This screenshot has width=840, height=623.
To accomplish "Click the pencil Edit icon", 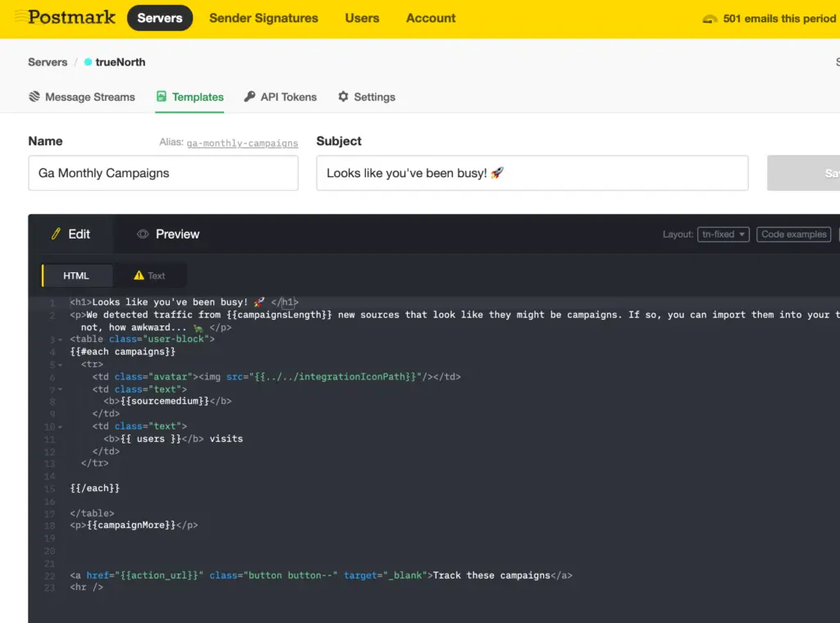I will [x=56, y=234].
